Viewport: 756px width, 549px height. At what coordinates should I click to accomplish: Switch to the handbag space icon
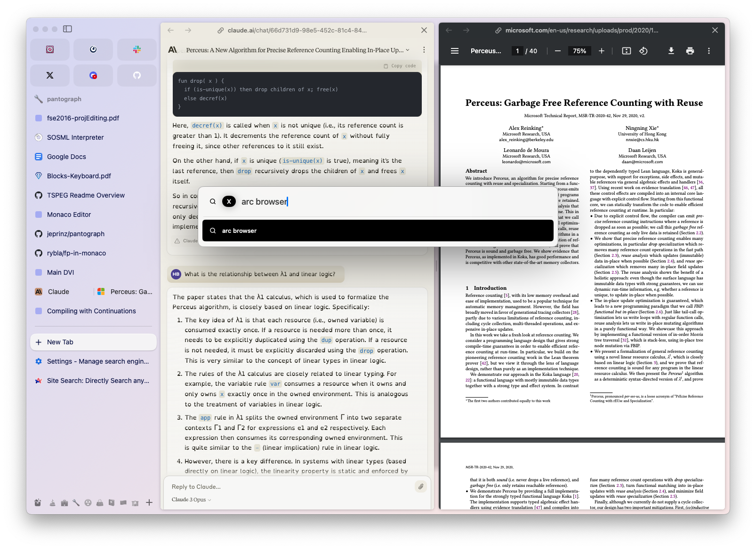(x=100, y=502)
